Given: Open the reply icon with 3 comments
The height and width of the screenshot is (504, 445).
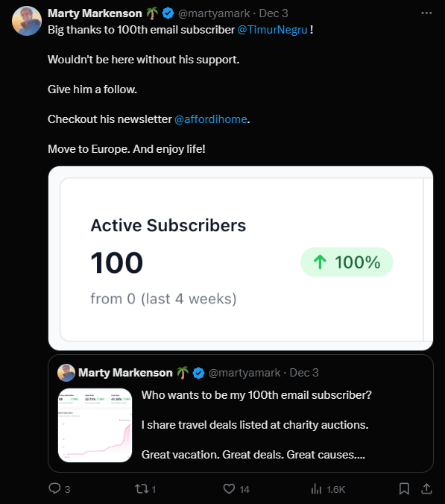Looking at the screenshot, I should tap(54, 488).
